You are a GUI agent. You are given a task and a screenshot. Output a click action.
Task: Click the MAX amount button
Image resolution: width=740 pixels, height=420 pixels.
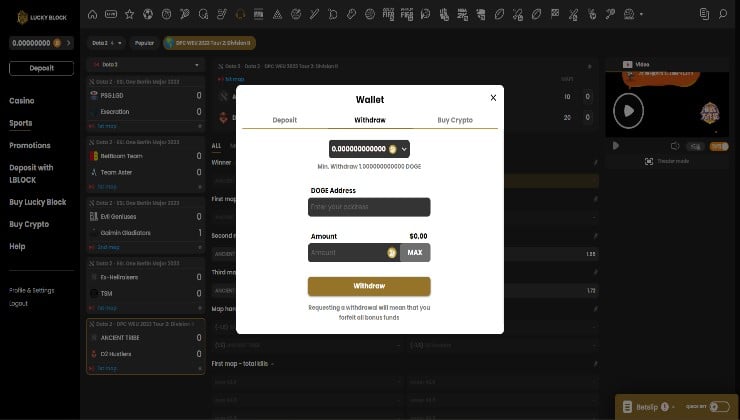coord(415,252)
